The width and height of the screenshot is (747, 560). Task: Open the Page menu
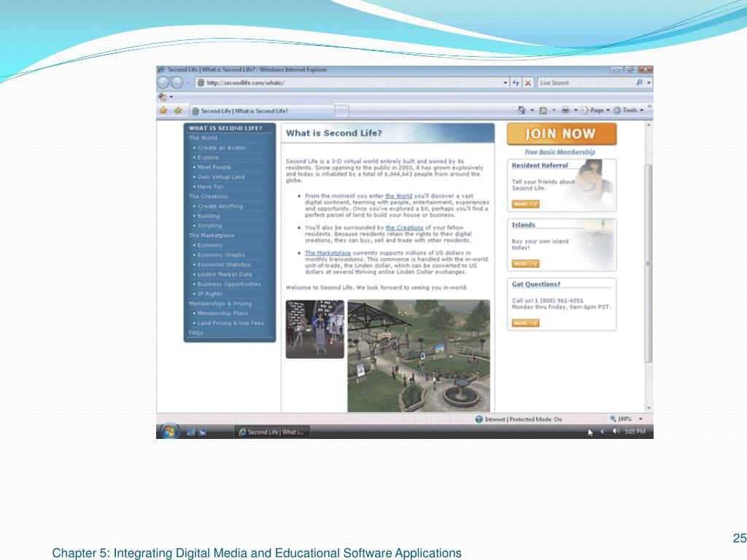(595, 110)
